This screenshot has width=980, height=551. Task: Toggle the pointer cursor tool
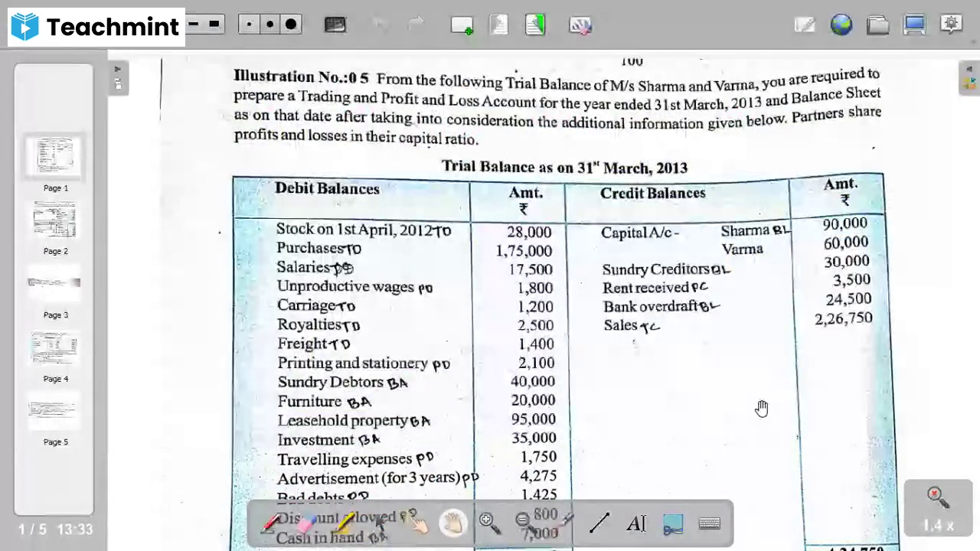click(381, 523)
